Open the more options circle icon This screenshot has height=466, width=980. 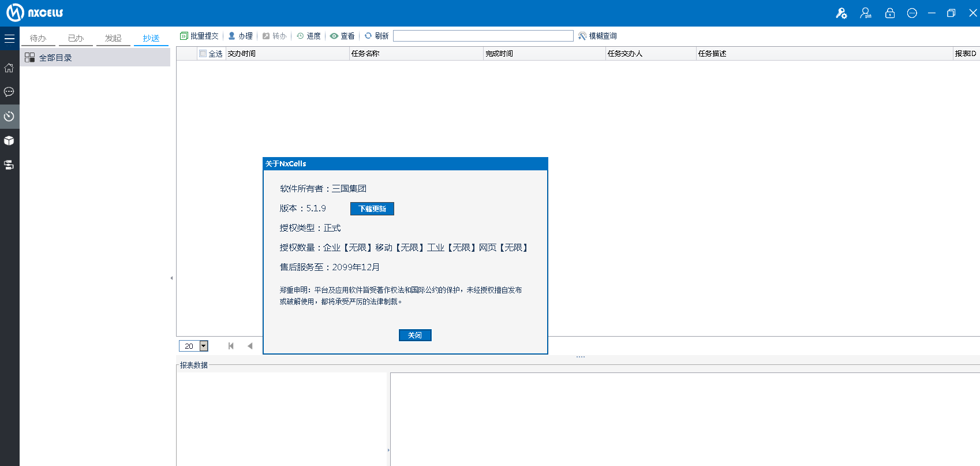[912, 13]
